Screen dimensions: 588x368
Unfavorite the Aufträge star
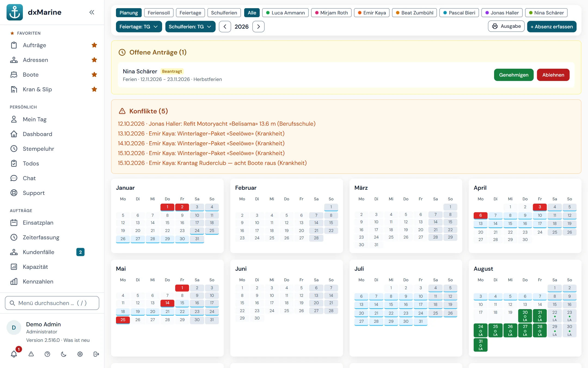point(94,45)
